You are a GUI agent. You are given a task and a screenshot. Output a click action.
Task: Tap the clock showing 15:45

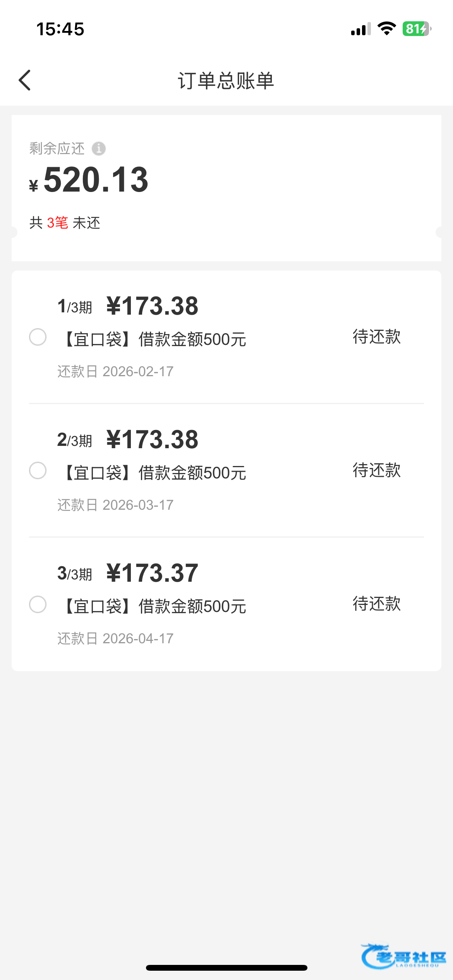coord(60,29)
